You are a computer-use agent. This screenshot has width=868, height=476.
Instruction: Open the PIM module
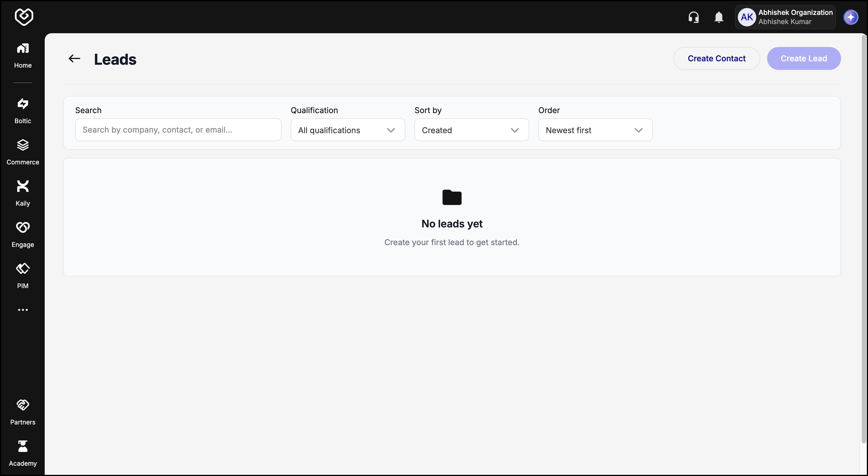(x=23, y=276)
